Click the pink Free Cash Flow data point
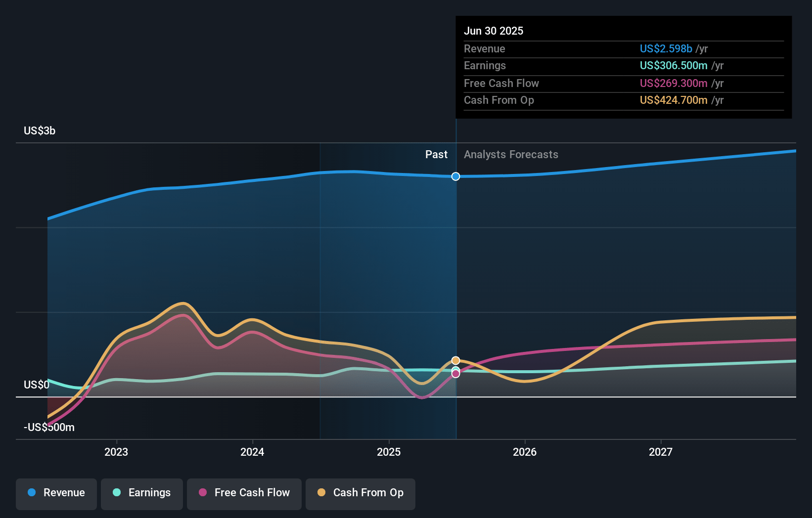Viewport: 812px width, 518px height. 455,374
